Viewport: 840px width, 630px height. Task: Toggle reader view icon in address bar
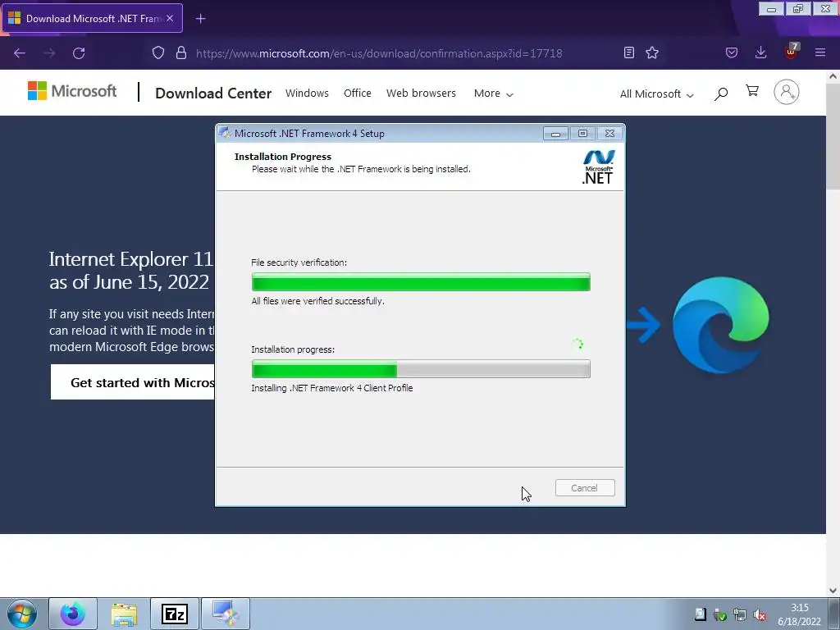tap(629, 52)
